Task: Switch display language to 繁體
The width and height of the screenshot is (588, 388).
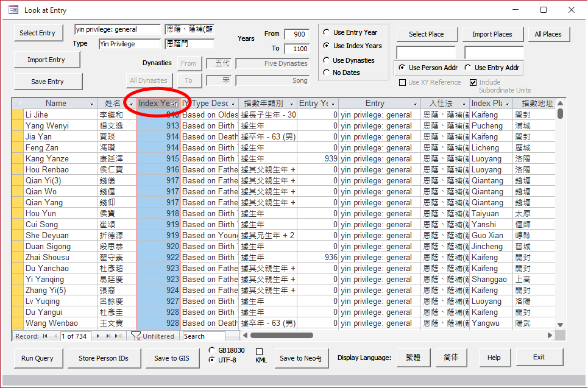Action: tap(413, 358)
